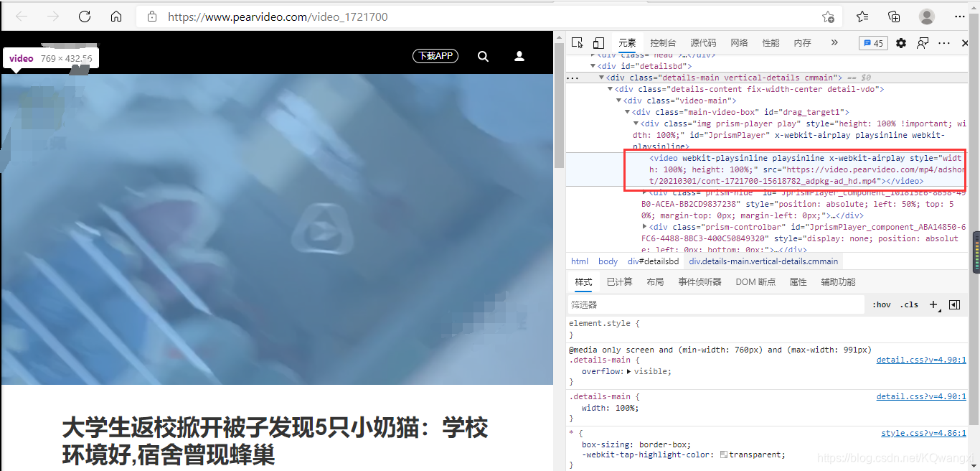This screenshot has width=980, height=471.
Task: Click the 下载APP button
Action: [x=435, y=56]
